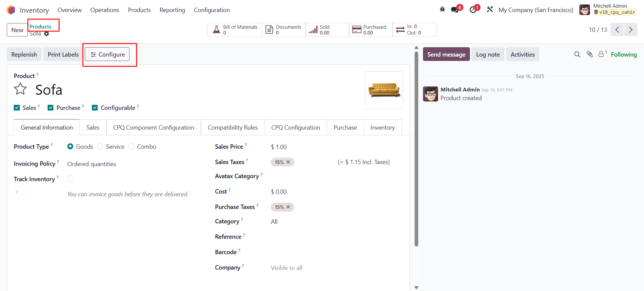The height and width of the screenshot is (291, 644).
Task: Search messages with the magnifier icon
Action: tap(577, 54)
